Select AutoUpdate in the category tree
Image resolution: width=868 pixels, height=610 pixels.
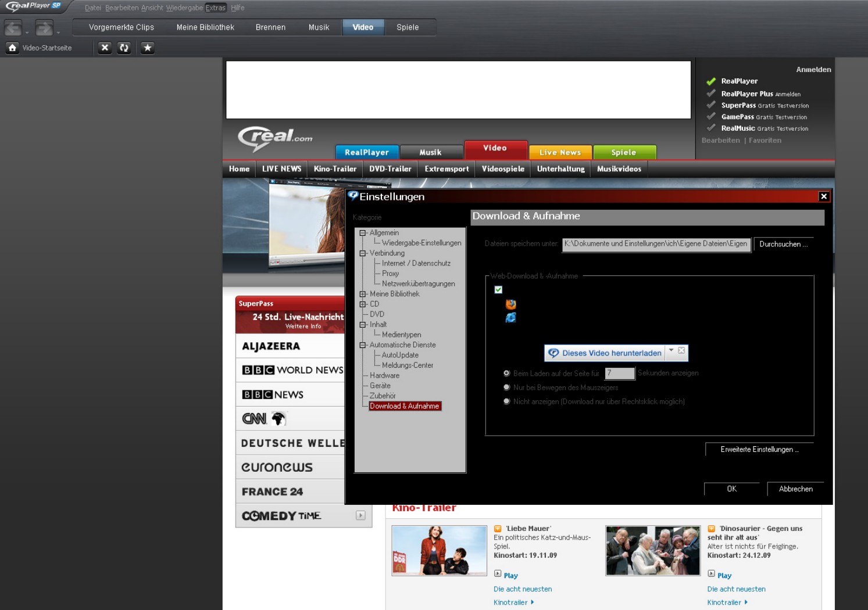coord(400,355)
